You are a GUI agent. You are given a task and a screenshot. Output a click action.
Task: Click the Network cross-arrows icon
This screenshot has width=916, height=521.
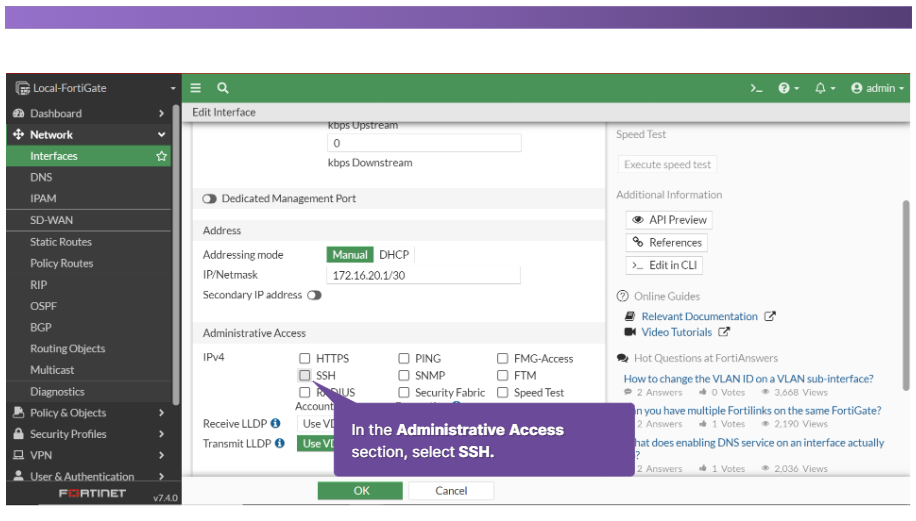pyautogui.click(x=19, y=134)
